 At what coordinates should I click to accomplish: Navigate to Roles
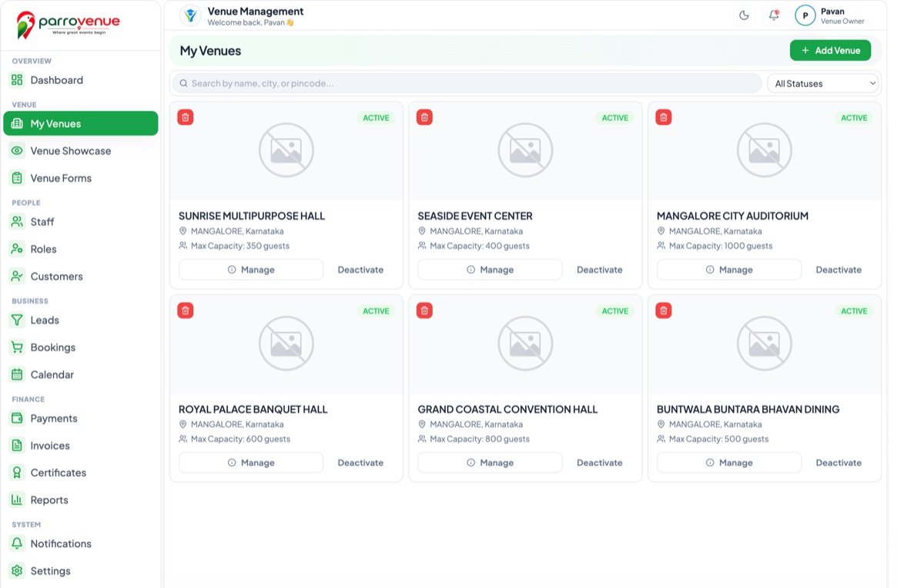(x=81, y=249)
